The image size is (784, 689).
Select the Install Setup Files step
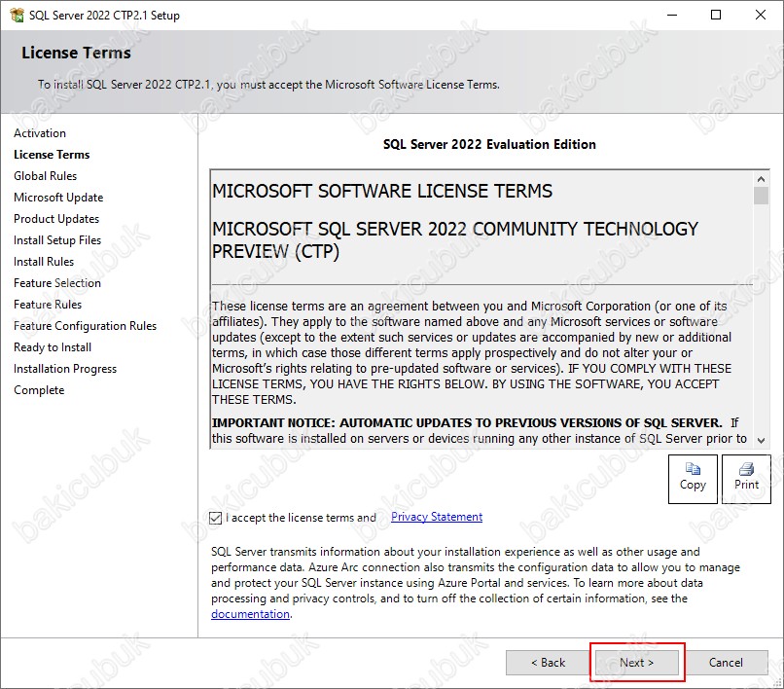[x=57, y=240]
